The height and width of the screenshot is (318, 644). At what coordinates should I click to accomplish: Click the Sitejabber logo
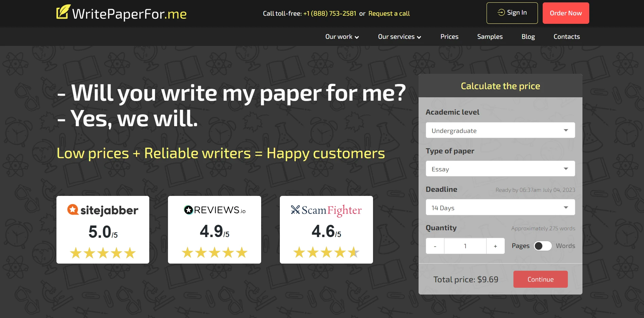(x=103, y=210)
